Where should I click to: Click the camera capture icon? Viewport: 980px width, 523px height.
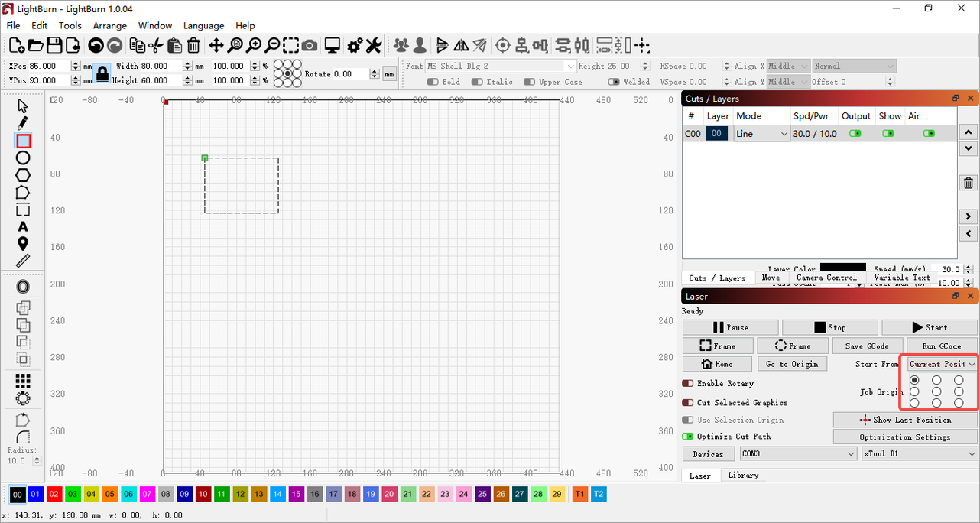(x=310, y=46)
